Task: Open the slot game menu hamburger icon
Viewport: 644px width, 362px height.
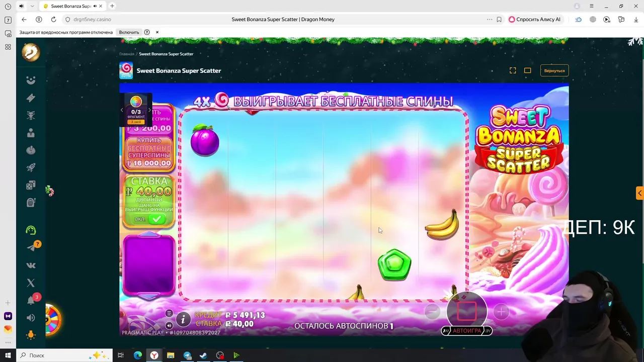Action: [x=169, y=313]
